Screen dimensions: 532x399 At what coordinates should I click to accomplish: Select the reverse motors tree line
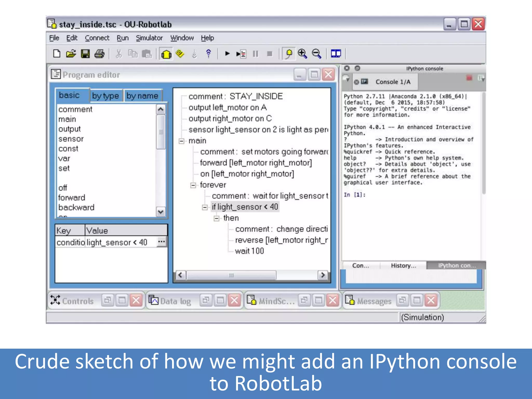[281, 240]
